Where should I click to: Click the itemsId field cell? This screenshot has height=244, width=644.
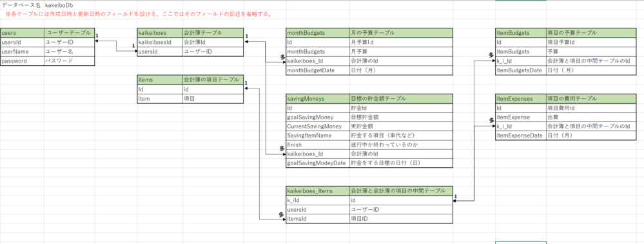(x=317, y=219)
